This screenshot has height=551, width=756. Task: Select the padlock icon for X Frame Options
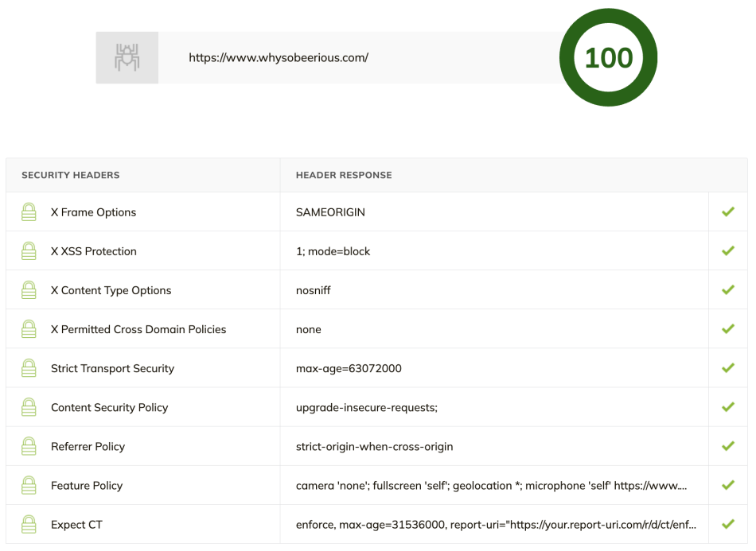(29, 211)
